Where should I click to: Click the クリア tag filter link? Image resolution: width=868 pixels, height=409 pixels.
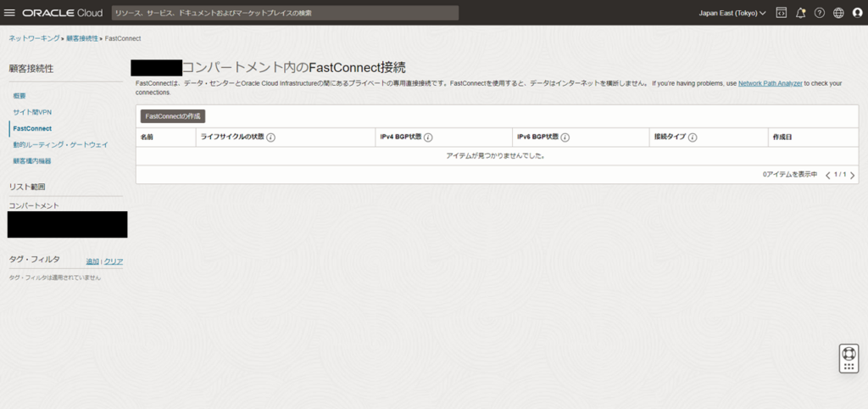pos(114,261)
